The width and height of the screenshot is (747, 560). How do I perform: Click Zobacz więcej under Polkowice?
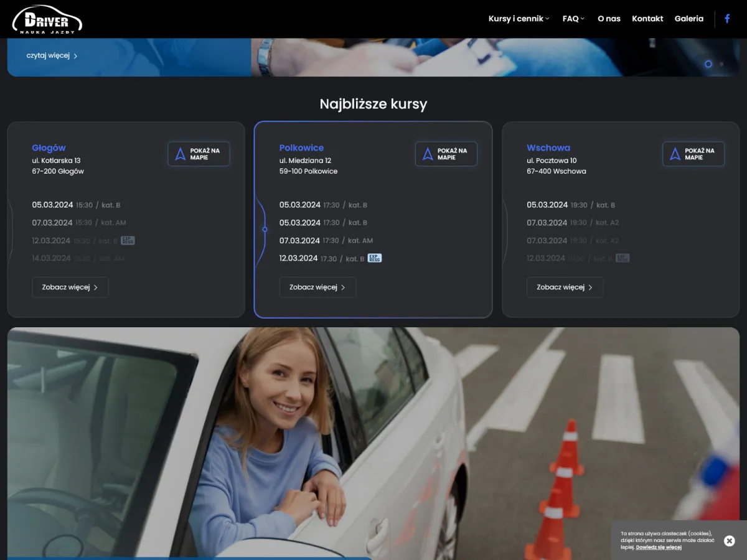pyautogui.click(x=317, y=287)
